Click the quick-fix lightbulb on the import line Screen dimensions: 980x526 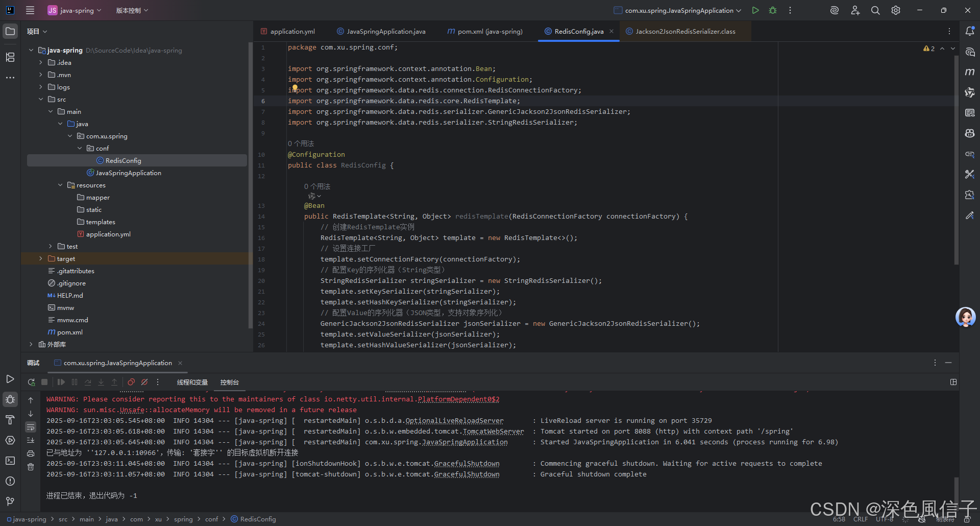[295, 88]
